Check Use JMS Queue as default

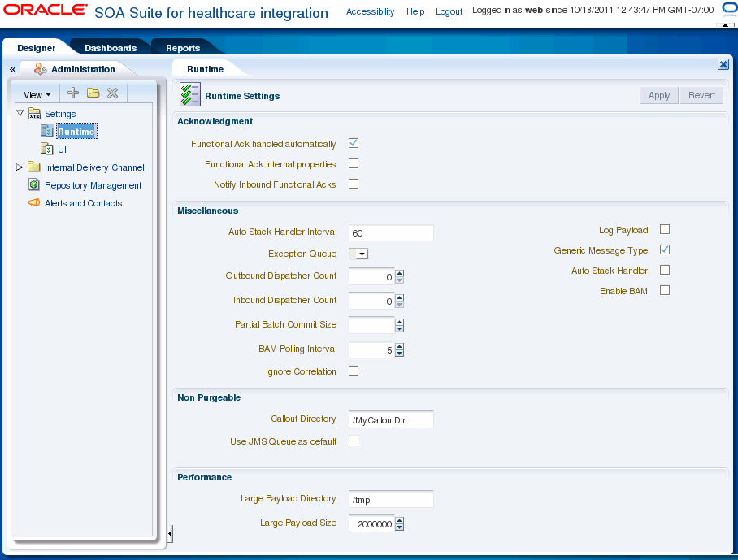point(354,441)
